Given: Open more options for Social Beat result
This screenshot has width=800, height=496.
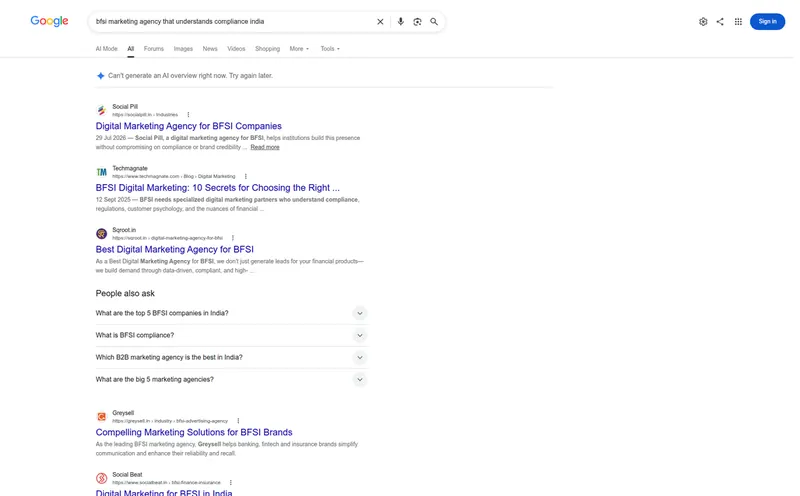Looking at the screenshot, I should point(231,483).
